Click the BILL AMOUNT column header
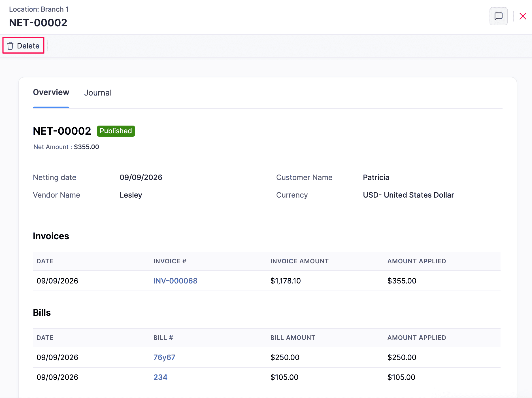The width and height of the screenshot is (532, 398). 293,338
